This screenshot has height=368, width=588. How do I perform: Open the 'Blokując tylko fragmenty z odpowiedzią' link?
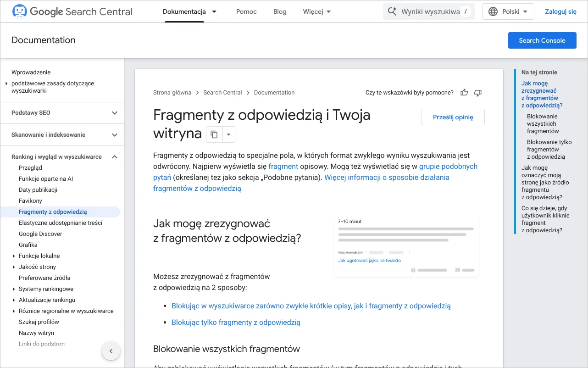236,323
